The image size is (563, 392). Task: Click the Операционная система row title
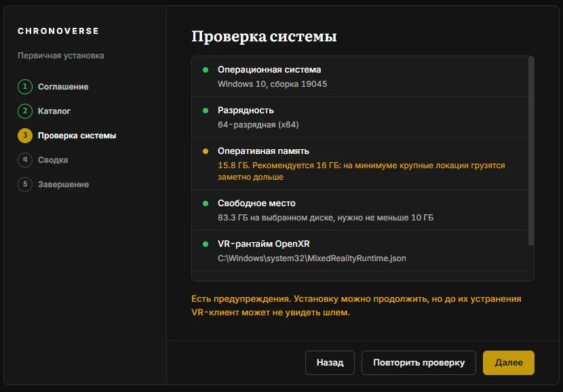click(269, 70)
